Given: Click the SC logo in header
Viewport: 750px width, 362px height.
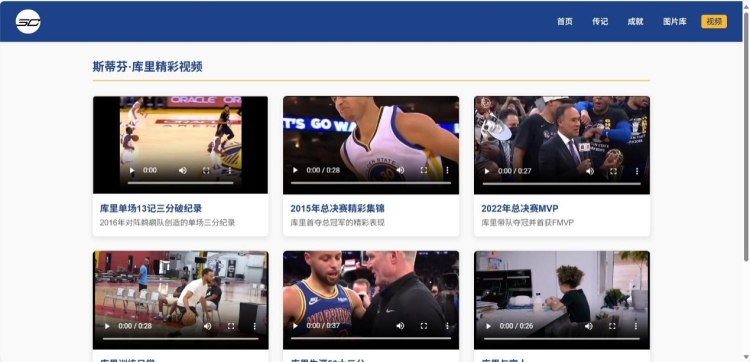Looking at the screenshot, I should point(28,22).
